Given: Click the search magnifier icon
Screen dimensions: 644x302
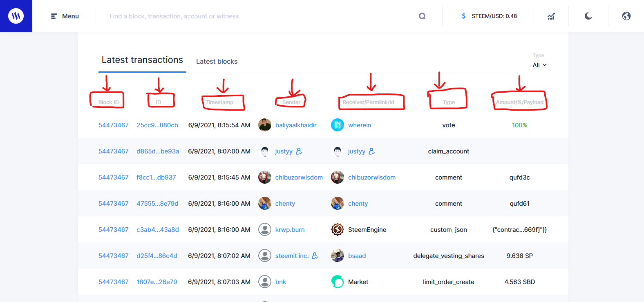Looking at the screenshot, I should click(x=422, y=16).
